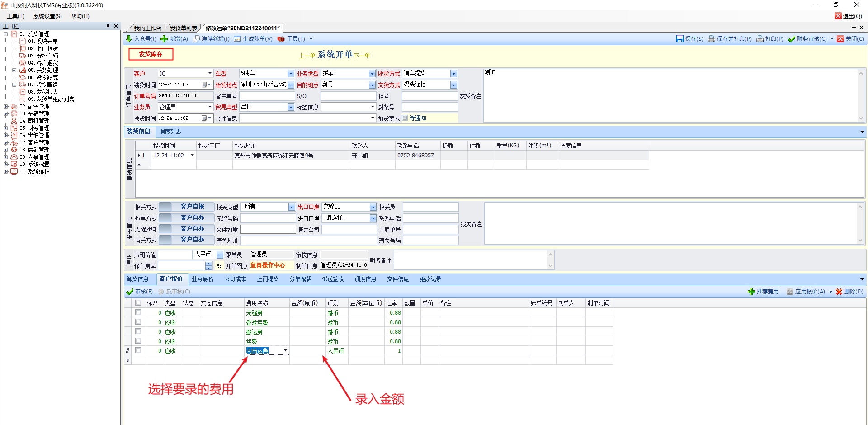868x425 pixels.
Task: Switch to the 发货单列表 tab
Action: tap(184, 28)
